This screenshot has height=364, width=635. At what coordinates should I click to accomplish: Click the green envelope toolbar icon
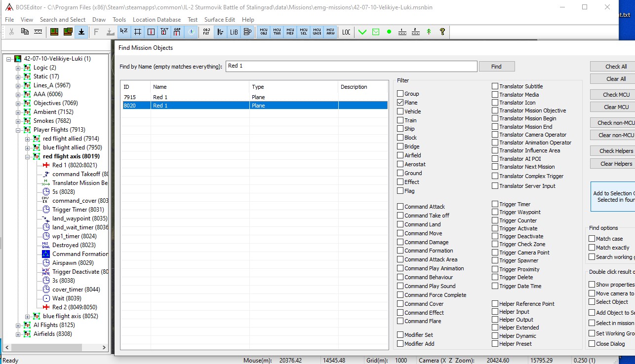coord(376,32)
